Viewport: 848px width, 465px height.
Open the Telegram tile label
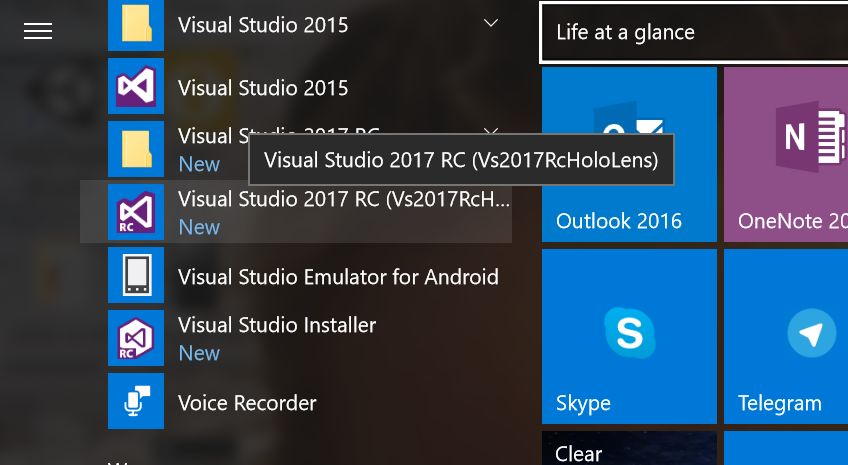coord(779,404)
